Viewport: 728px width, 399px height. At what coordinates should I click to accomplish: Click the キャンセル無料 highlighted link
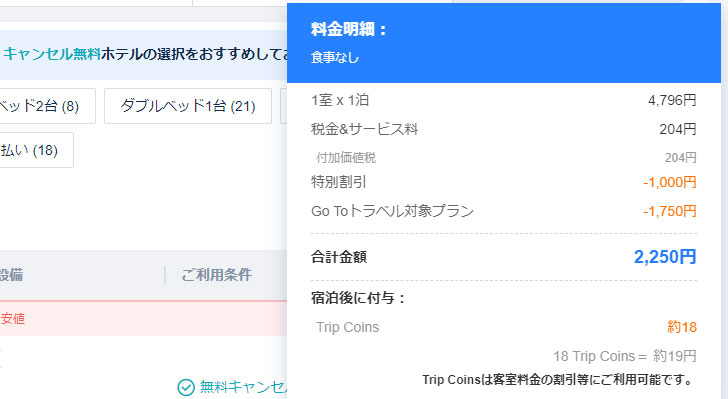(52, 54)
